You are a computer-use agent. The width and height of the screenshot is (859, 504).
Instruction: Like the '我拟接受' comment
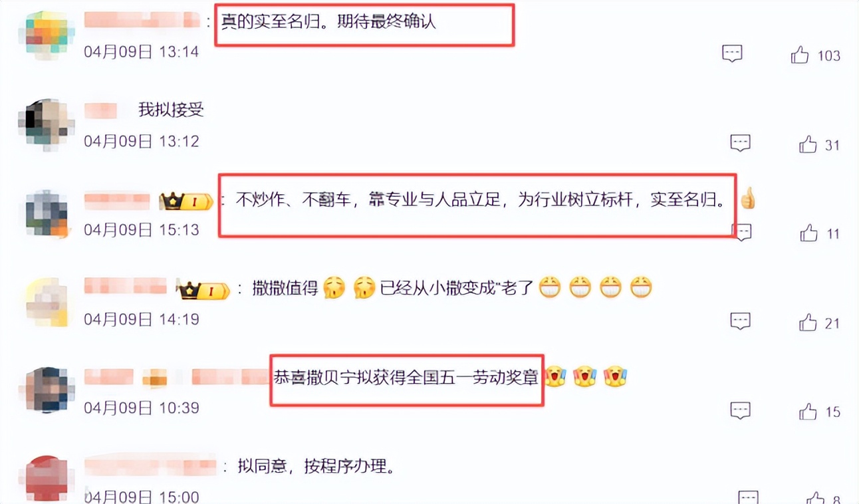[x=808, y=144]
